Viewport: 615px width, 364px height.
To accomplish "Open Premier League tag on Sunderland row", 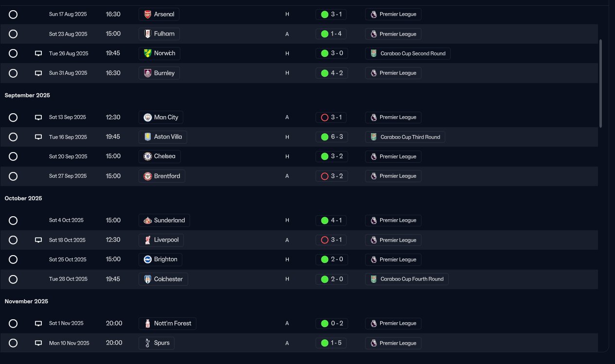I will (393, 221).
